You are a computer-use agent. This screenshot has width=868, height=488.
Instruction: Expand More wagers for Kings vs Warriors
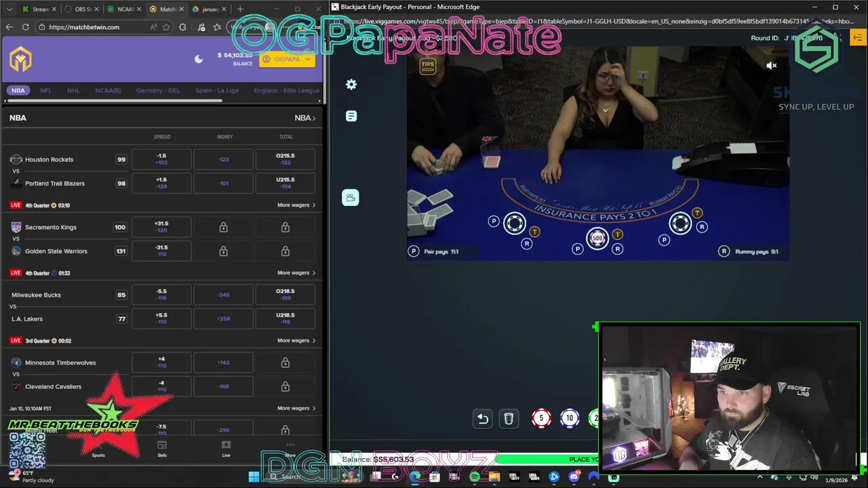pyautogui.click(x=296, y=272)
